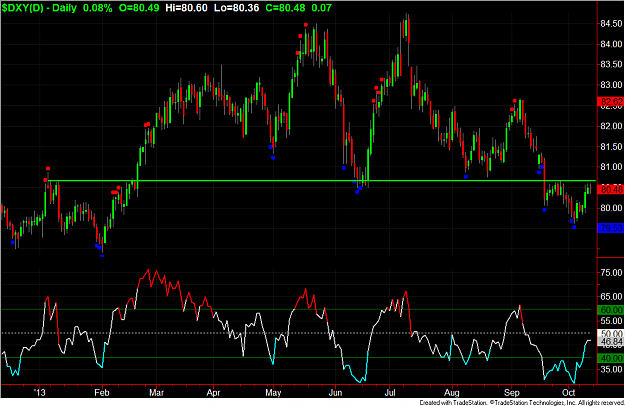Click the 81.00 price axis label
Image resolution: width=625 pixels, height=406 pixels.
pyautogui.click(x=611, y=167)
